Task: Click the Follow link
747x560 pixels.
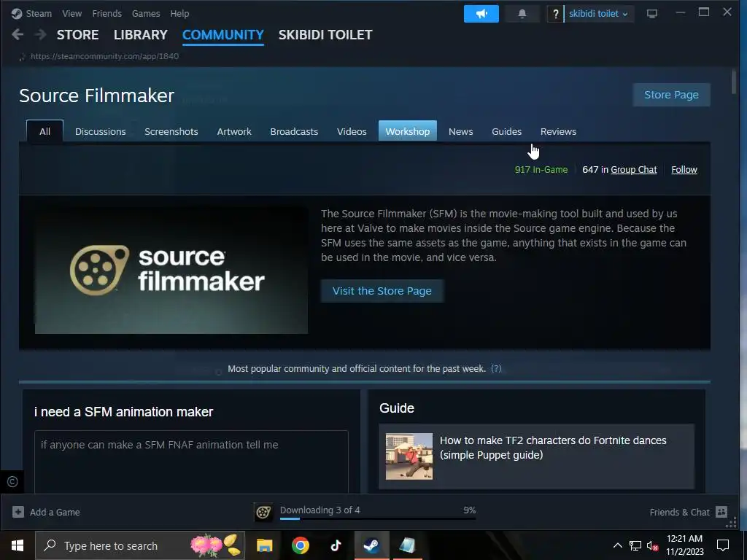Action: coord(684,169)
